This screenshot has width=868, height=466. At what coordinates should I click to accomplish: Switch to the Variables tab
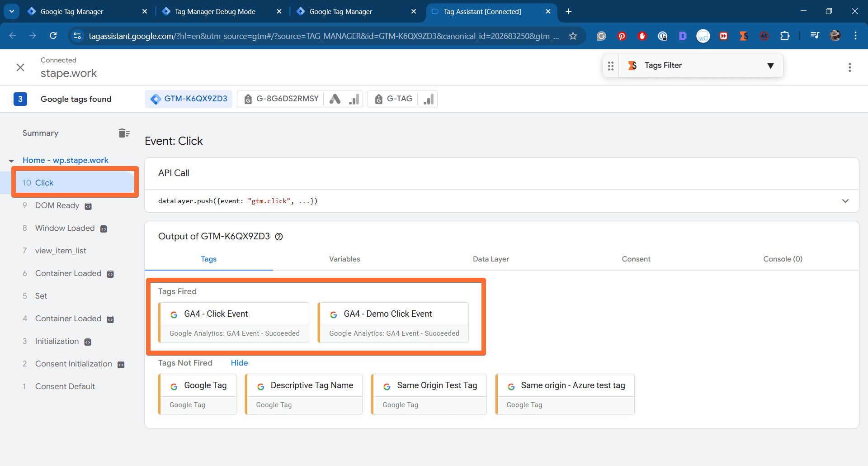click(x=344, y=259)
